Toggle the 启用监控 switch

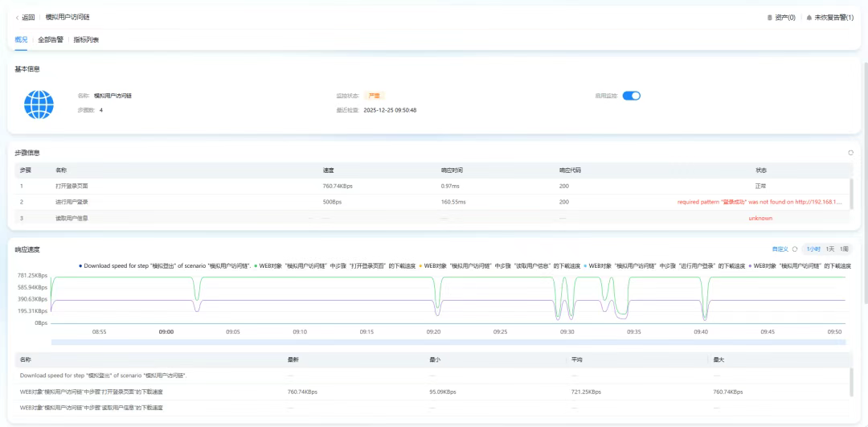click(x=632, y=96)
